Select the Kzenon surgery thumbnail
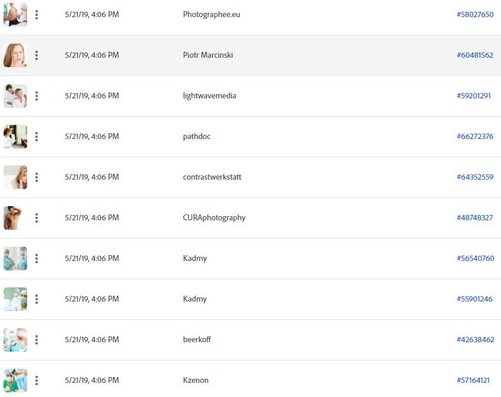The image size is (501, 397). click(15, 380)
